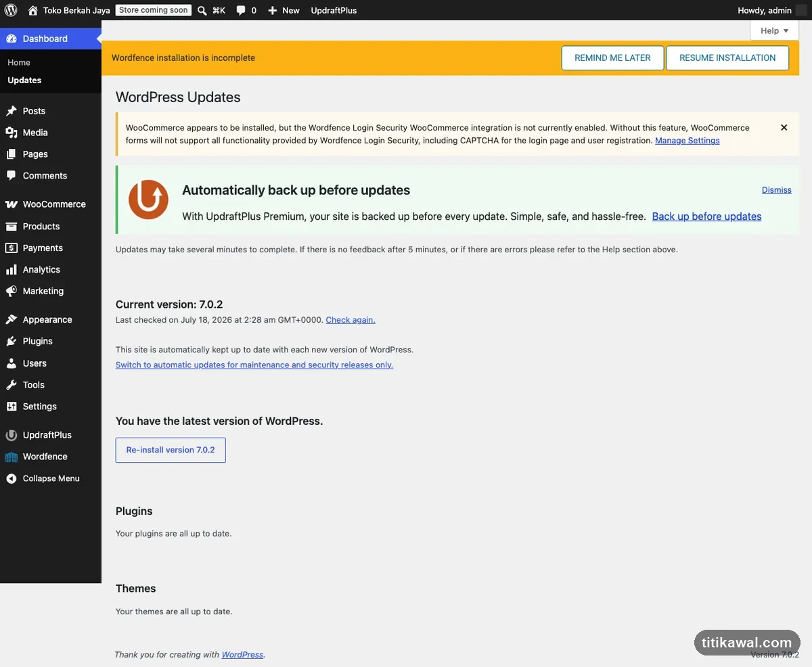This screenshot has height=667, width=812.
Task: Open the Products menu label
Action: click(x=41, y=227)
